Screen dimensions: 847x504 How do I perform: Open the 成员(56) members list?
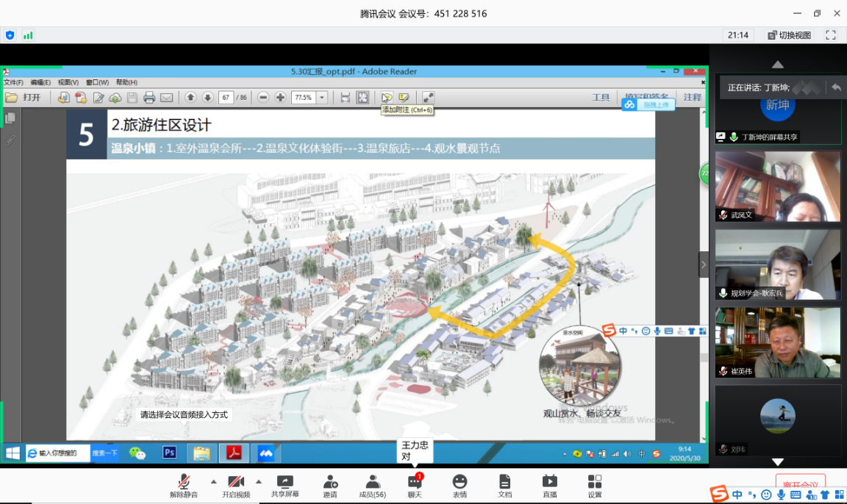pyautogui.click(x=373, y=482)
